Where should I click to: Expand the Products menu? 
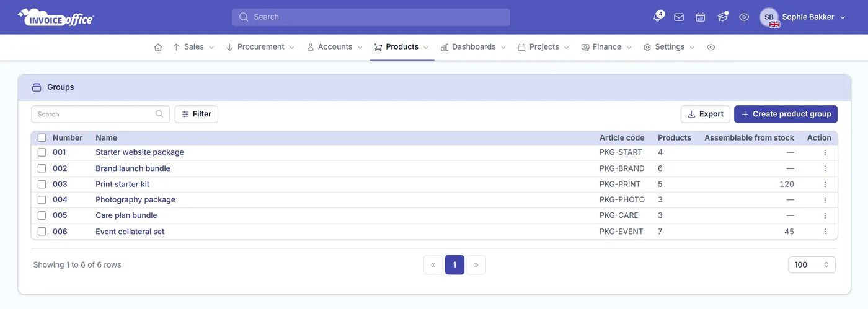pyautogui.click(x=402, y=47)
